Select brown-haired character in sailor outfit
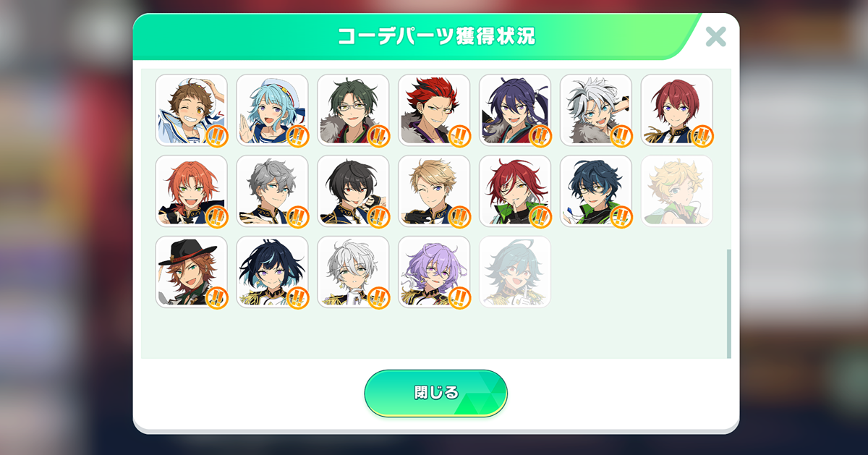This screenshot has height=455, width=868. point(192,110)
